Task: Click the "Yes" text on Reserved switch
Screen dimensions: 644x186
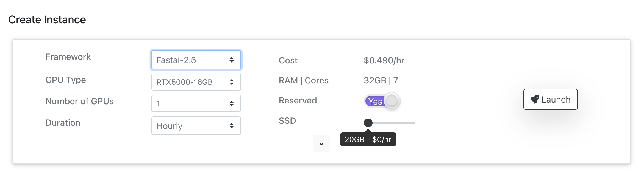Action: [x=375, y=102]
